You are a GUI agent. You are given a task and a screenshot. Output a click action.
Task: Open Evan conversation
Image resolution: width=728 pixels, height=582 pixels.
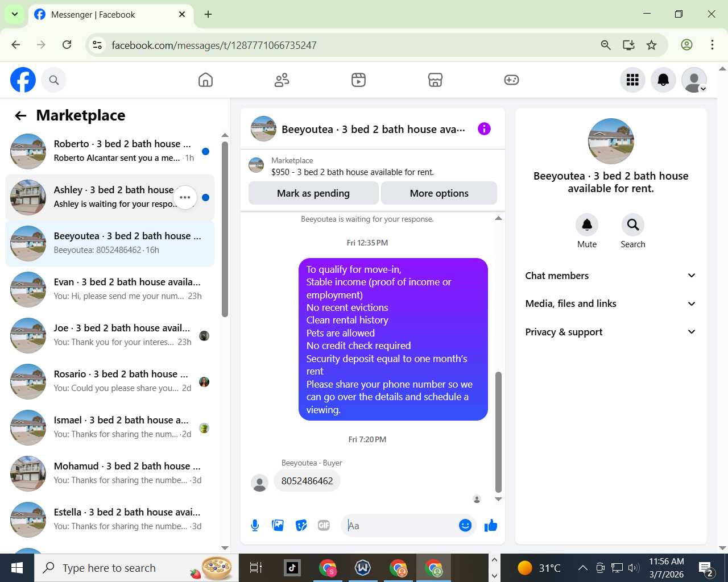[110, 289]
